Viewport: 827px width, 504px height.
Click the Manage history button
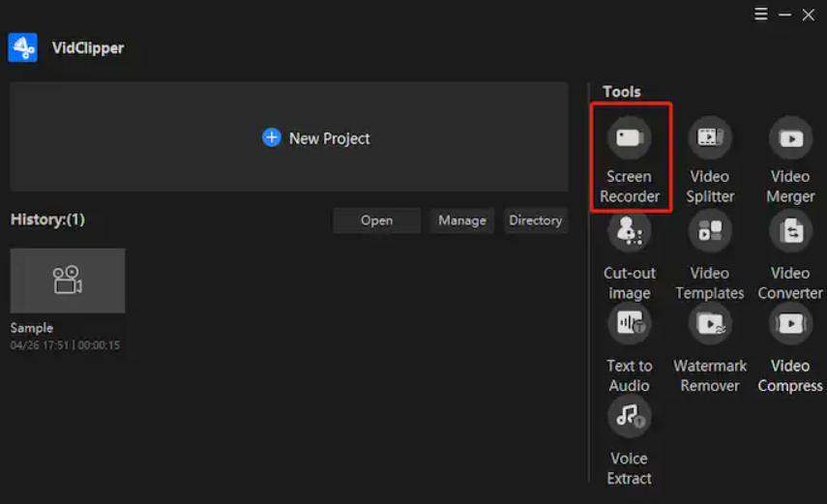[x=461, y=221]
